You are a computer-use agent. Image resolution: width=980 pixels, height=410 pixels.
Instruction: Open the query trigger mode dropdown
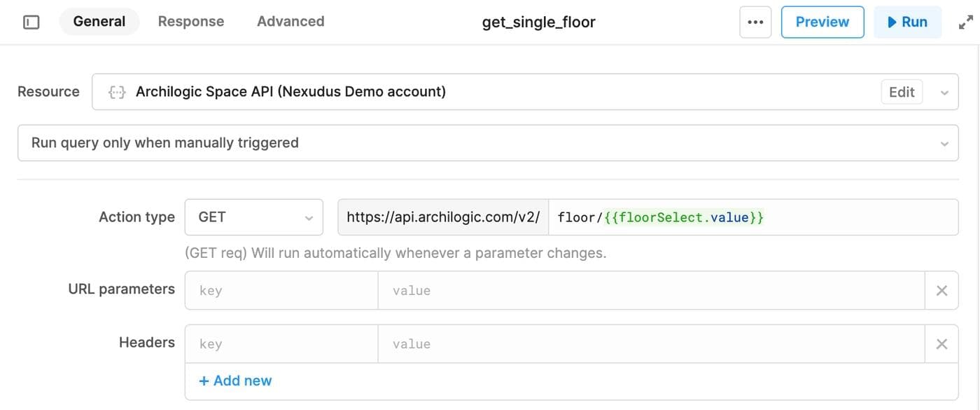[487, 143]
